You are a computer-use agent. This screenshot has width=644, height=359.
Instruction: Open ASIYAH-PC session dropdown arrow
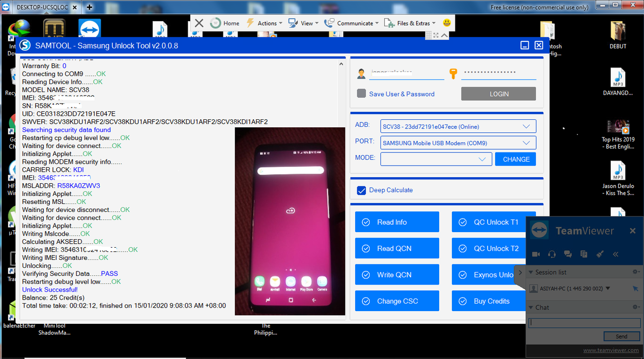[608, 289]
